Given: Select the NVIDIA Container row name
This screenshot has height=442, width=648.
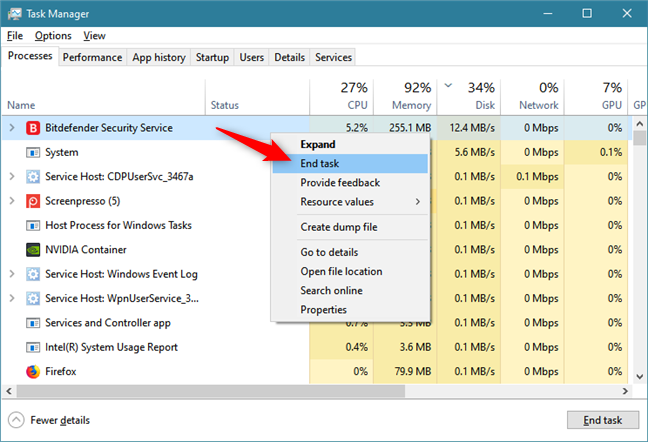Looking at the screenshot, I should 86,250.
